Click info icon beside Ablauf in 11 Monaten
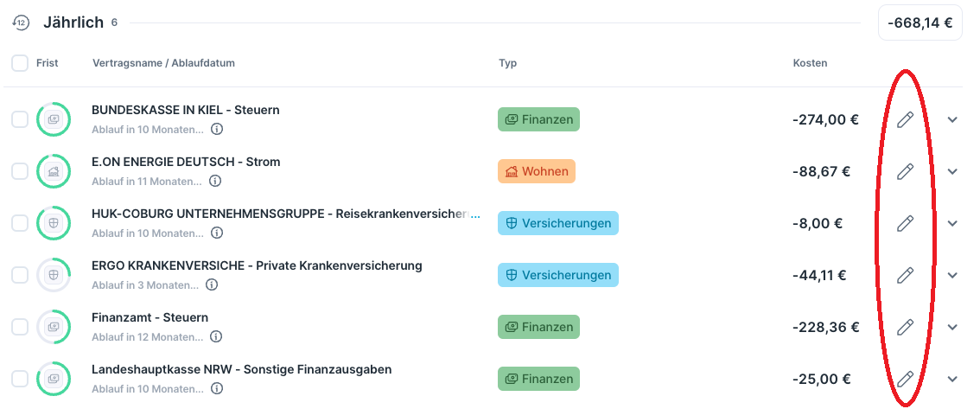Screen dimensions: 980x409 (x=215, y=182)
